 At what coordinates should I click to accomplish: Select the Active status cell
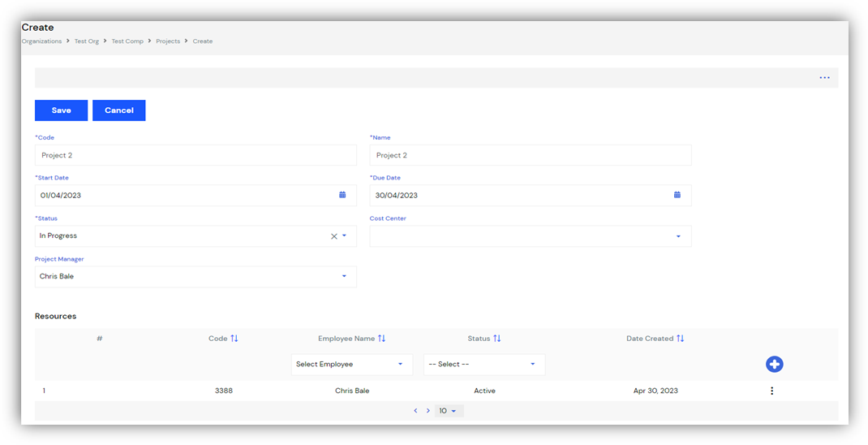484,391
